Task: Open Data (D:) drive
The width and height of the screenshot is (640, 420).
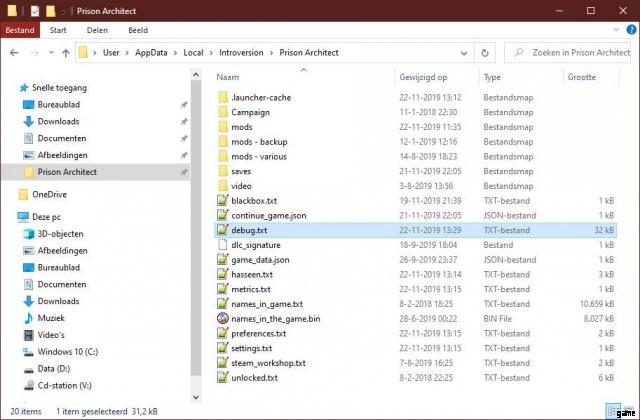Action: (53, 369)
